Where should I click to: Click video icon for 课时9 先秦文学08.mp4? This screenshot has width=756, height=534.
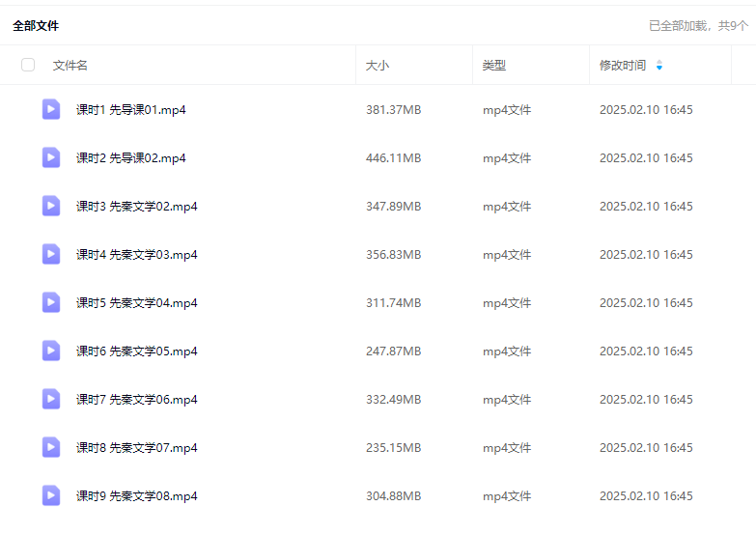pyautogui.click(x=51, y=495)
